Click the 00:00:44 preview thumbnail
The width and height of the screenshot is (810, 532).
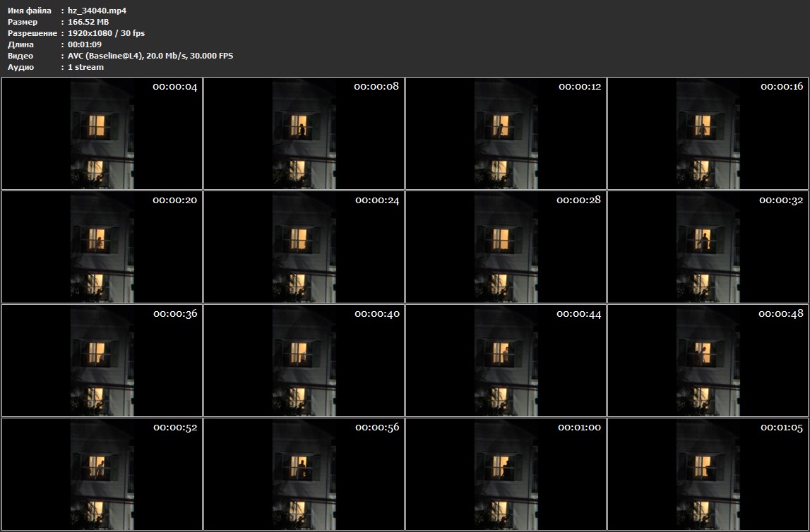[x=506, y=361]
